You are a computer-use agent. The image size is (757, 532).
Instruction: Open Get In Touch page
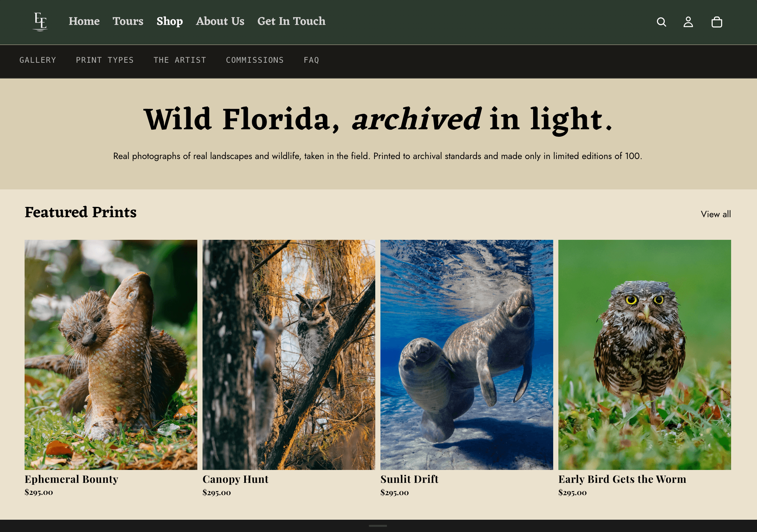point(291,21)
